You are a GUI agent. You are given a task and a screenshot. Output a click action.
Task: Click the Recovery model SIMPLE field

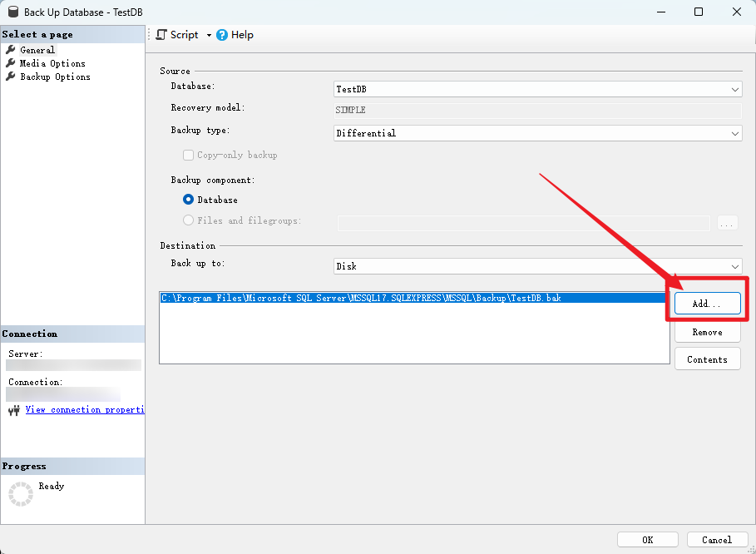pos(537,110)
